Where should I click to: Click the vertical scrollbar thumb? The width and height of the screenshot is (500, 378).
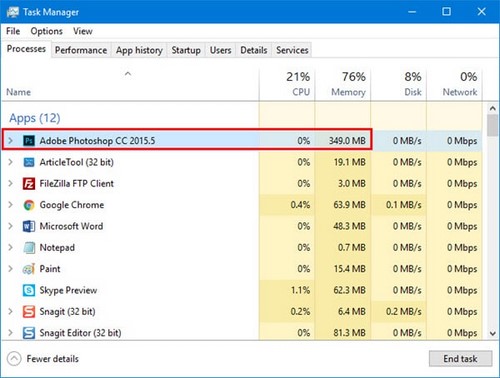tap(493, 126)
